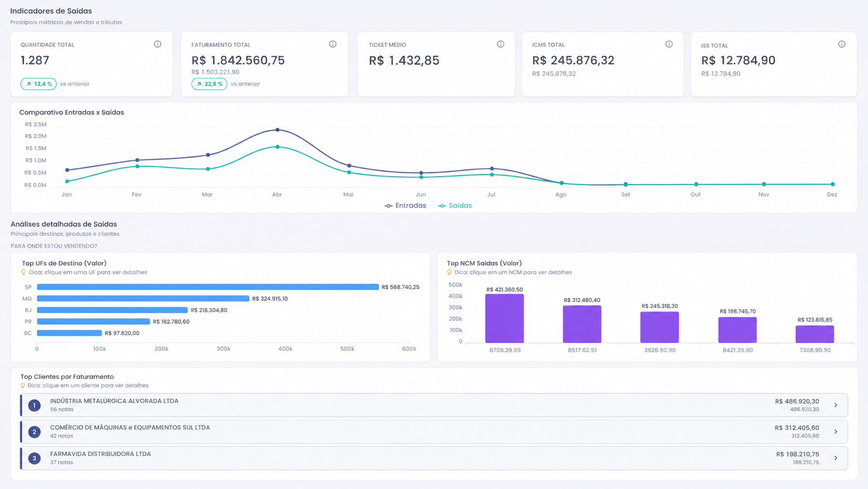Click the Entradas data point for Mar
The image size is (868, 489).
click(208, 155)
